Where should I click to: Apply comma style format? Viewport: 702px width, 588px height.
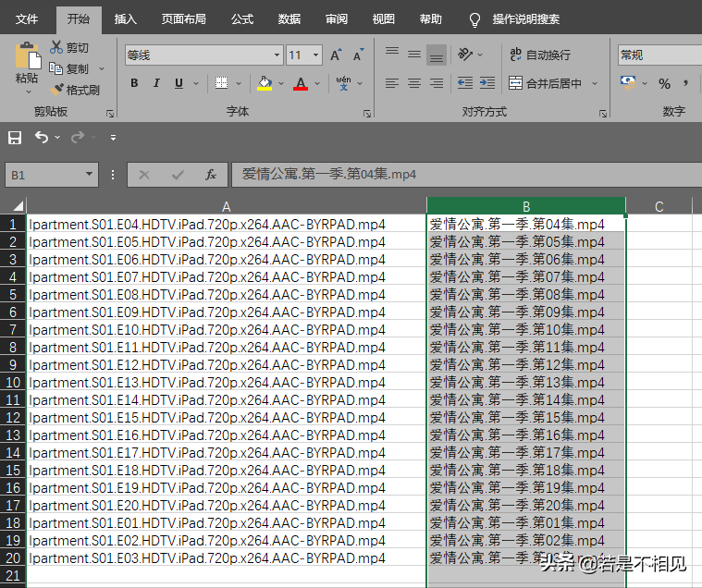point(685,83)
